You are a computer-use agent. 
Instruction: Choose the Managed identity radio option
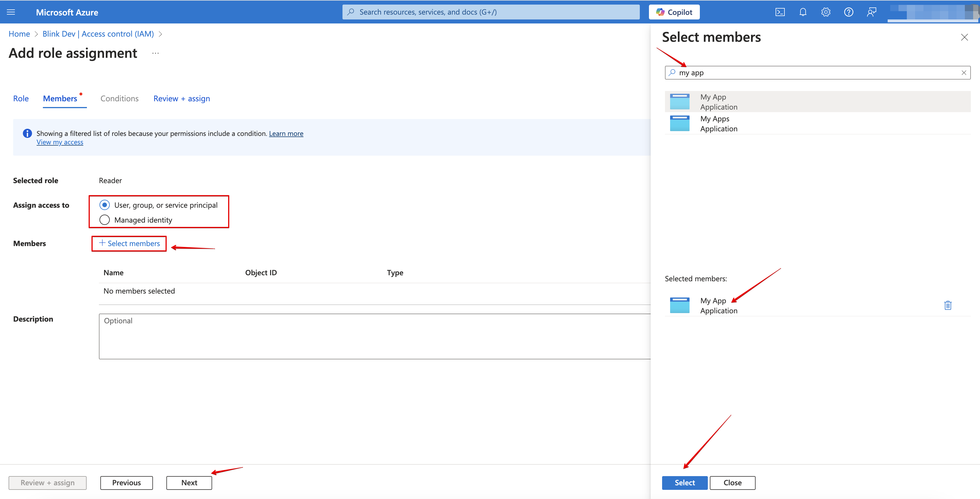105,220
